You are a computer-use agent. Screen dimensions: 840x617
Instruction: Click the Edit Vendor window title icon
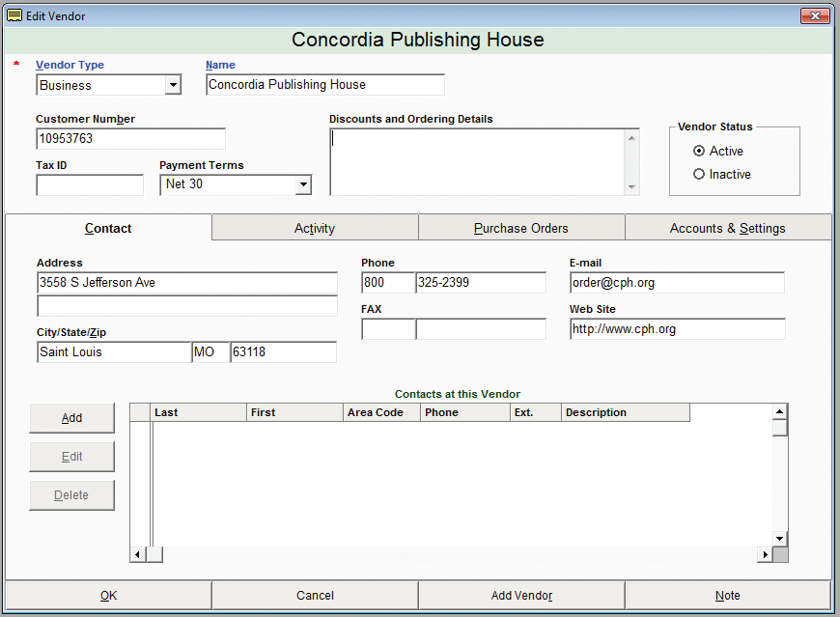[14, 15]
